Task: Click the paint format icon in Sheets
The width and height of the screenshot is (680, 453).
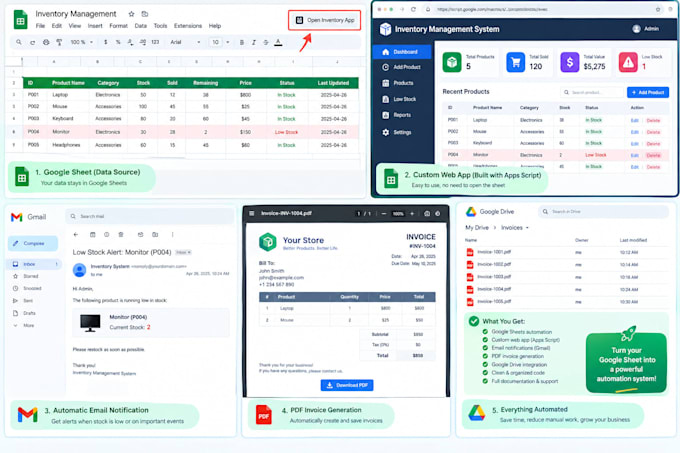Action: pos(59,42)
